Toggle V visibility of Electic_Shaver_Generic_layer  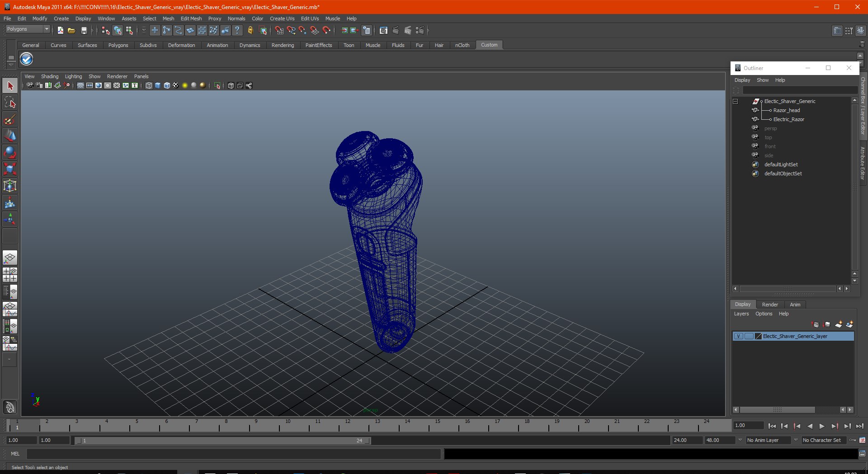[x=738, y=336]
